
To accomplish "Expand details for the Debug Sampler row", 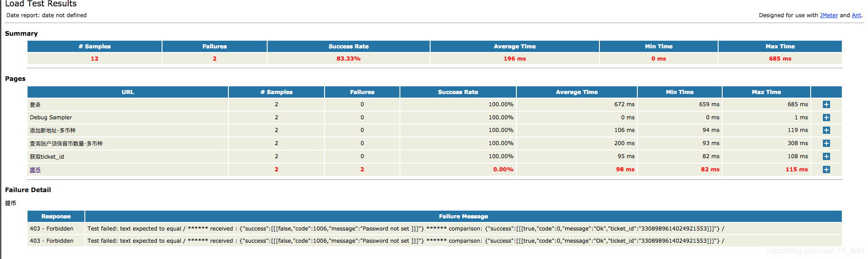I will point(826,118).
